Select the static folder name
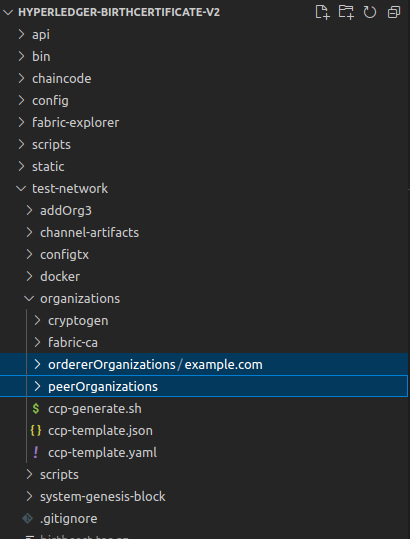 click(48, 167)
